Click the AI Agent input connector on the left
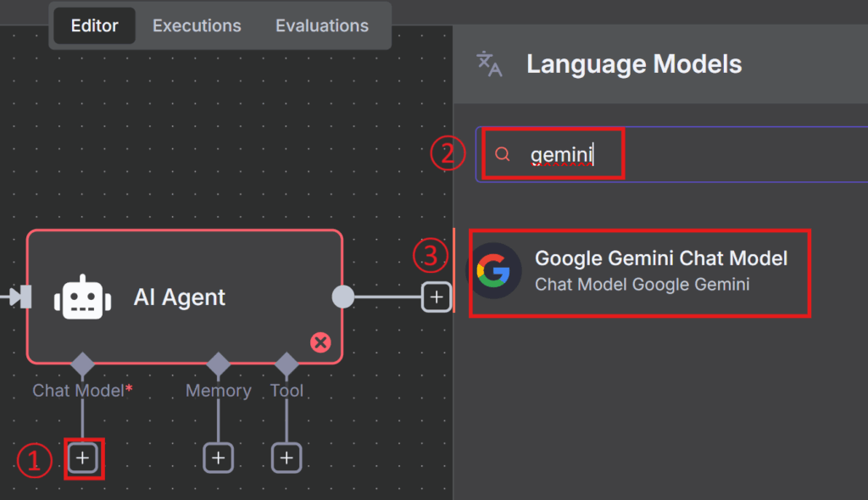Viewport: 868px width, 500px height. click(x=22, y=297)
